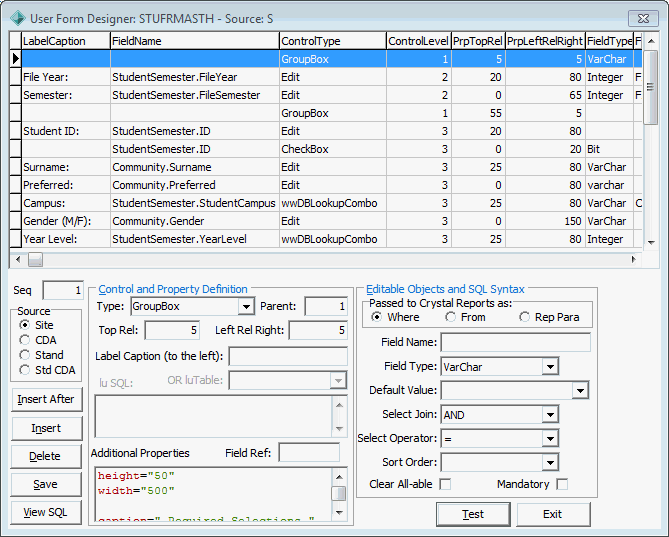
Task: Choose Where for Crystal Reports passing
Action: (376, 317)
